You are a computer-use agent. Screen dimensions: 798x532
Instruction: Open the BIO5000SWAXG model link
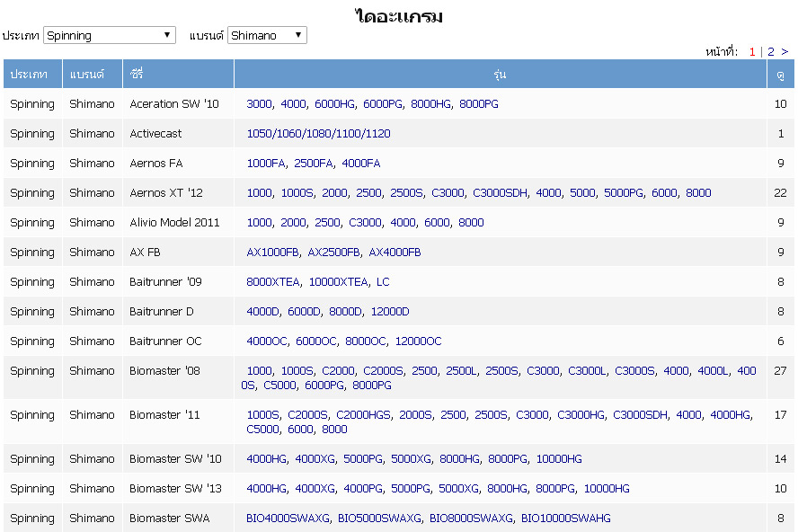[x=379, y=519]
